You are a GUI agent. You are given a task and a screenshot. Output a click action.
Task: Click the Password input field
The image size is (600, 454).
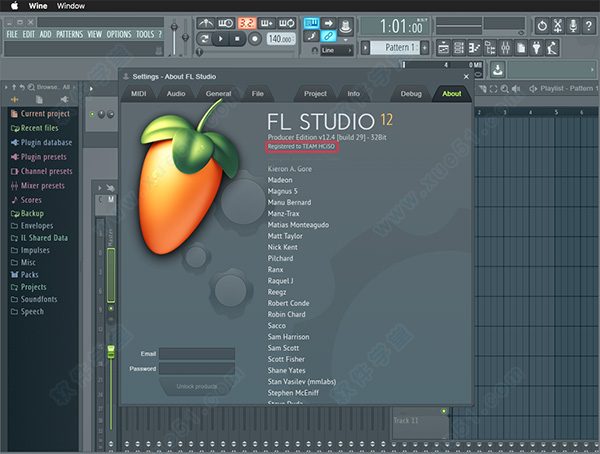[x=197, y=369]
